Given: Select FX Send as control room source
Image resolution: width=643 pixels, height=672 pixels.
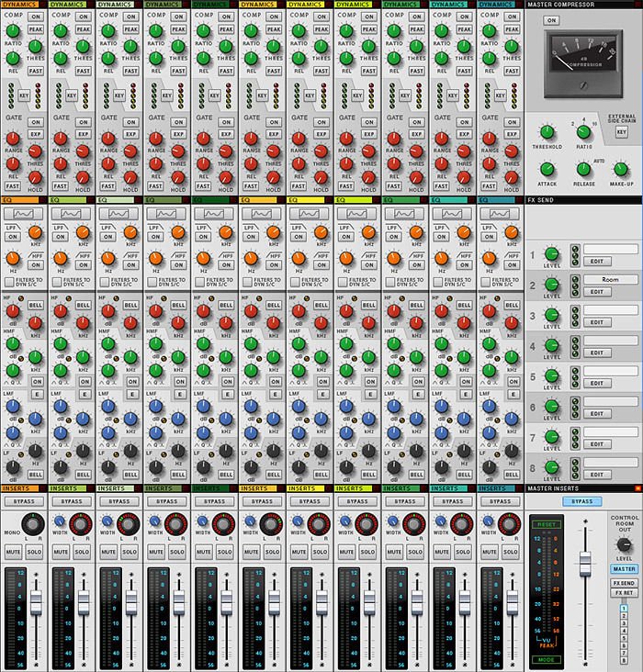Looking at the screenshot, I should pyautogui.click(x=624, y=583).
